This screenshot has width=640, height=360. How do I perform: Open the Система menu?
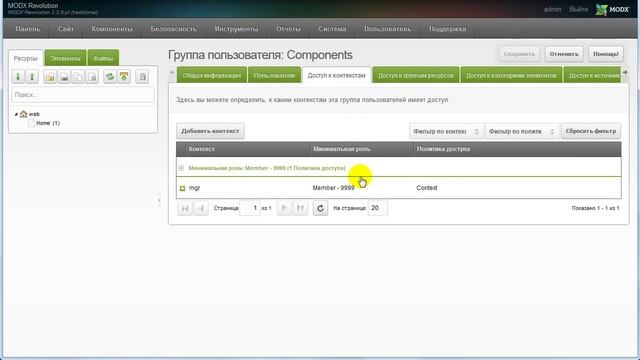click(333, 29)
